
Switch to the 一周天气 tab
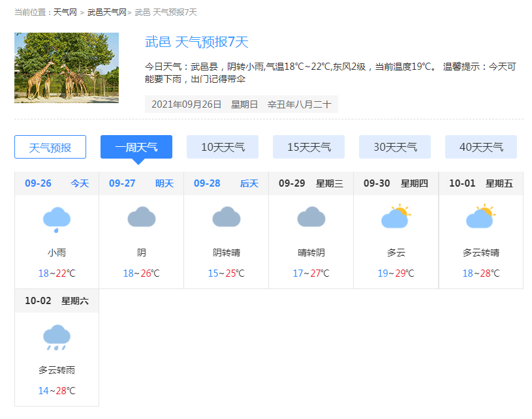coord(136,147)
